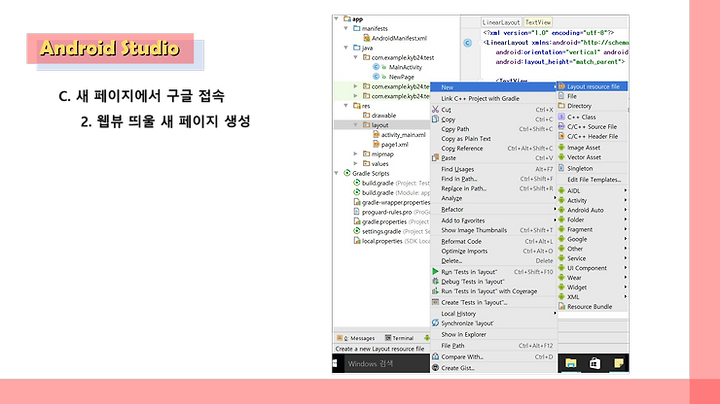Collapse the layout folder arrow
Screen dimensions: 720x404
356,125
